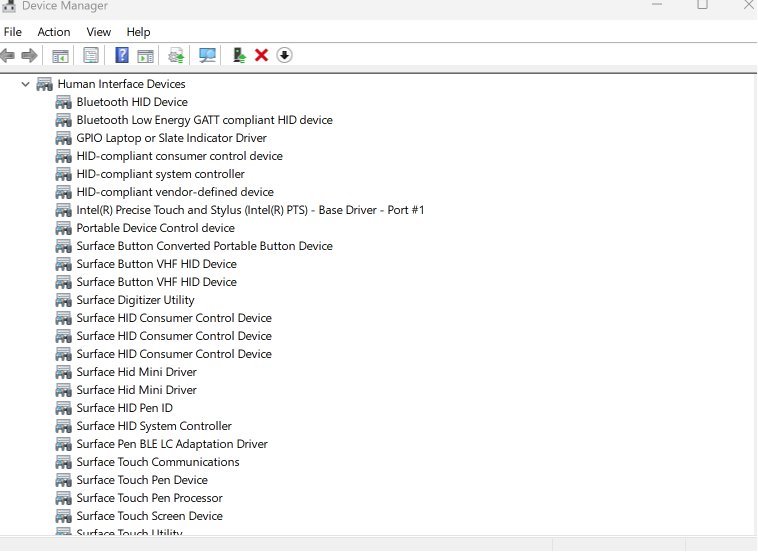Image resolution: width=758 pixels, height=552 pixels.
Task: Select Intel(R) Precise Touch and Stylus Port #1
Action: (x=250, y=210)
